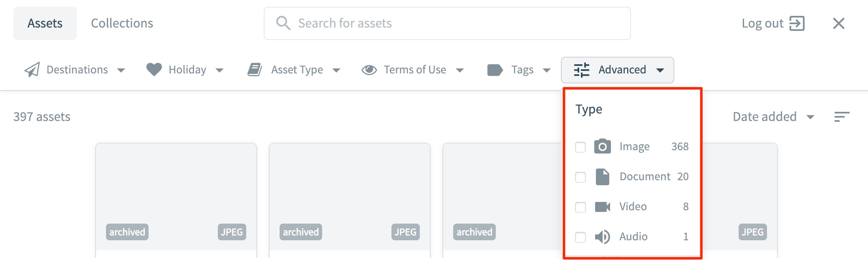Check the Document filter checkbox

click(x=580, y=177)
